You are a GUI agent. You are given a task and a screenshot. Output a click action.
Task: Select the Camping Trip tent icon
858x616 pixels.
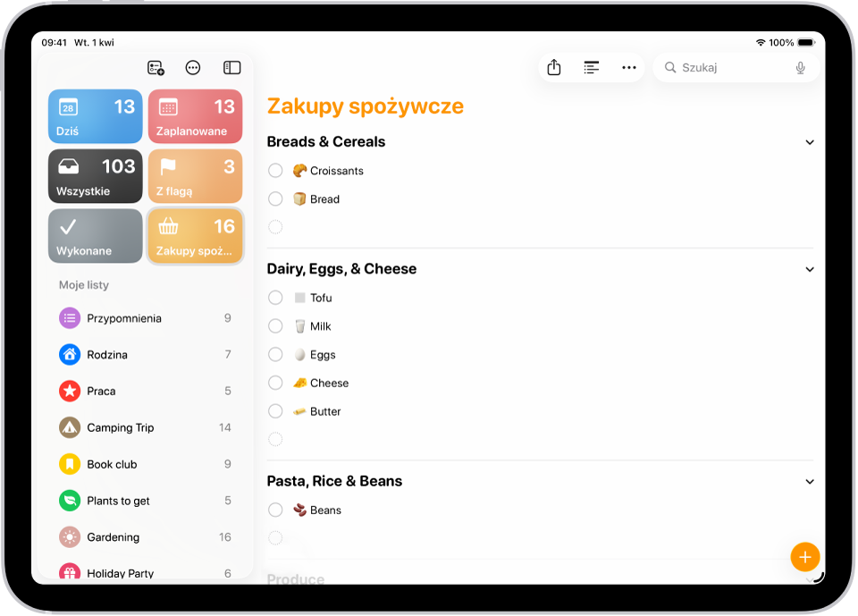(x=69, y=427)
